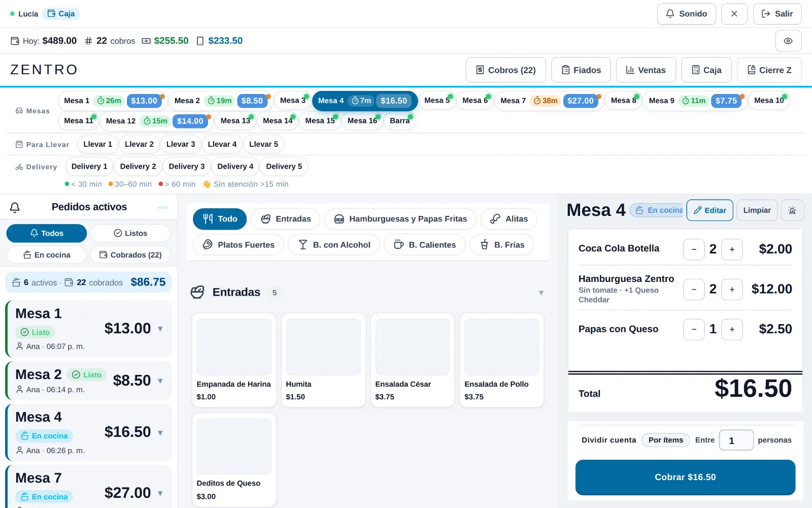Click the alarm bell icon beside Limpiar

click(792, 210)
